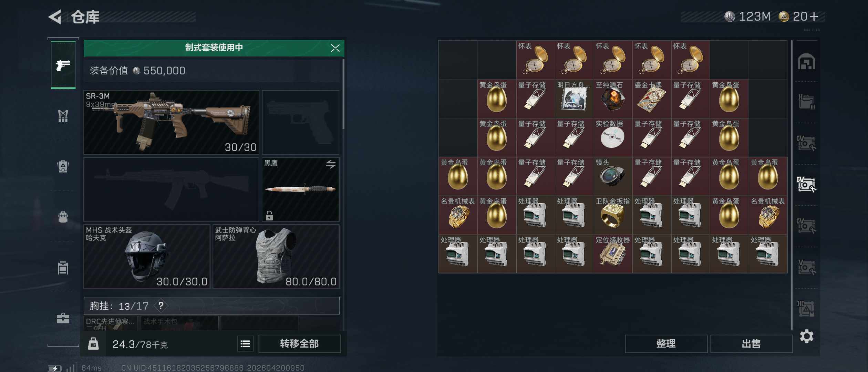Select the briefcase category in left sidebar
Screen dimensions: 868x372
point(63,318)
